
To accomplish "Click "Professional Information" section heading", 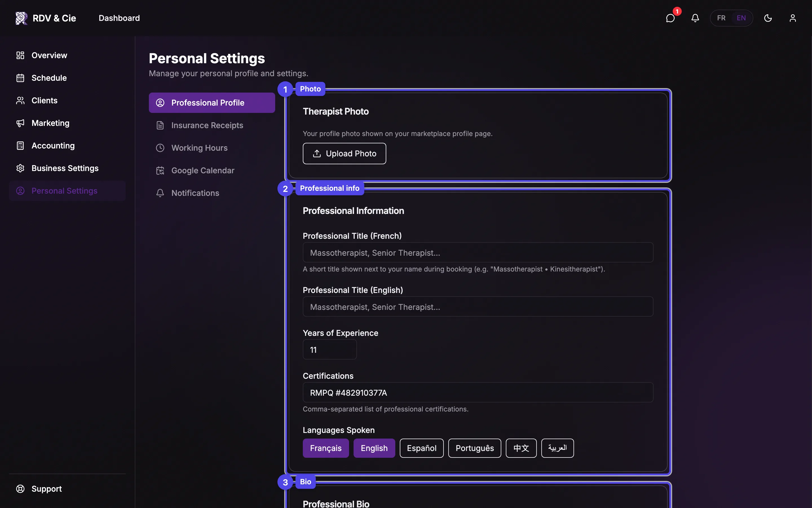I will tap(353, 211).
